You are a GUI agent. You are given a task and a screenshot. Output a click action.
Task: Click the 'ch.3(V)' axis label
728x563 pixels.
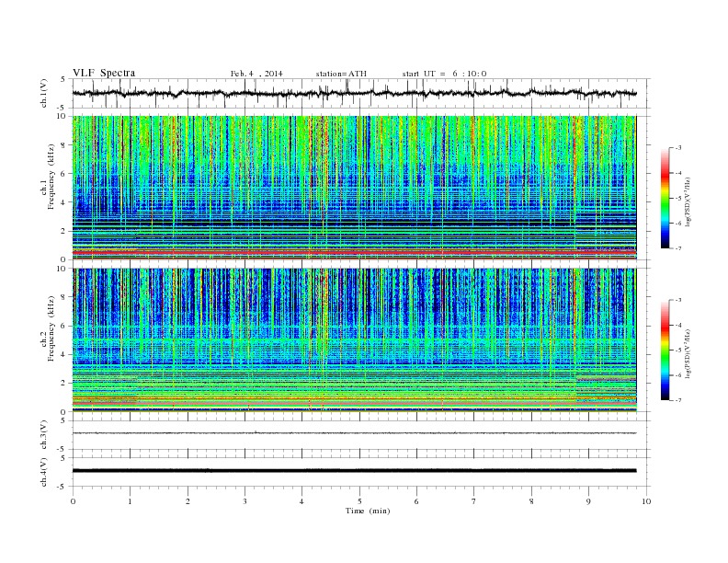(x=44, y=435)
